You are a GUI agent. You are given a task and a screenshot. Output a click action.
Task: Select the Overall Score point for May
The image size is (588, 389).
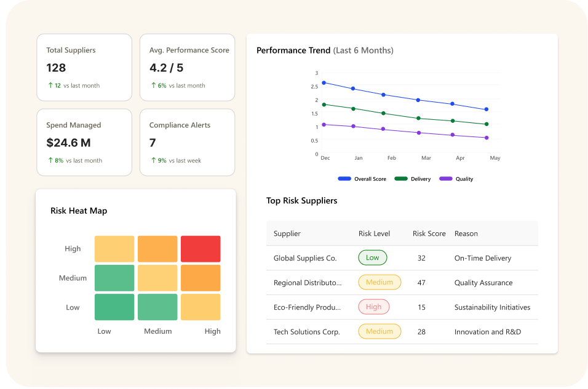pos(487,109)
